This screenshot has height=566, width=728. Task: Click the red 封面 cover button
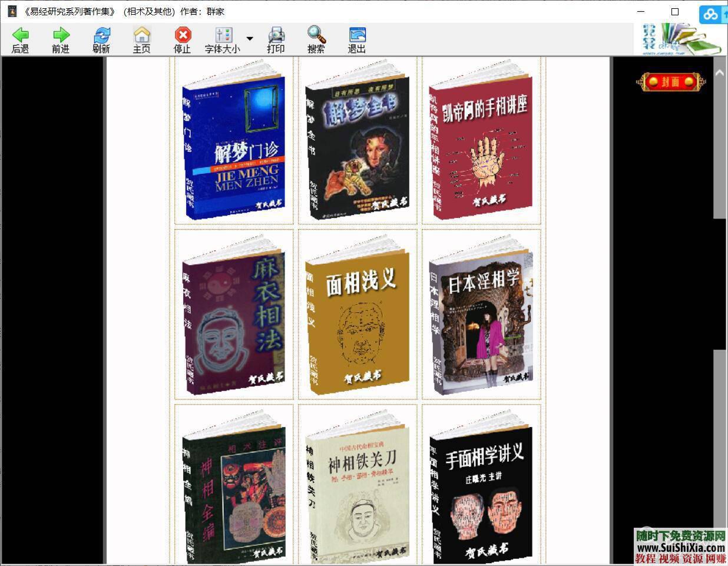tap(672, 82)
